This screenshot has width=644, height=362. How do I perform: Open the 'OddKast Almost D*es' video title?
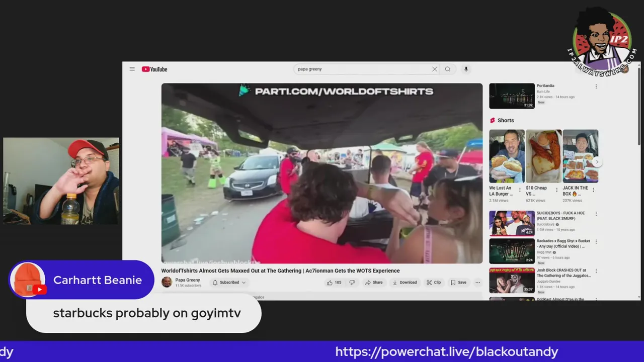560,299
